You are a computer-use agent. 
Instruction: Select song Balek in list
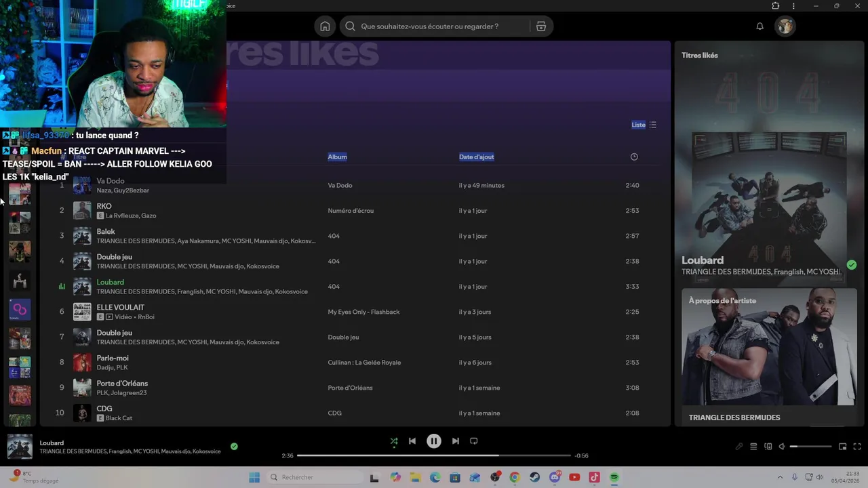click(x=106, y=232)
